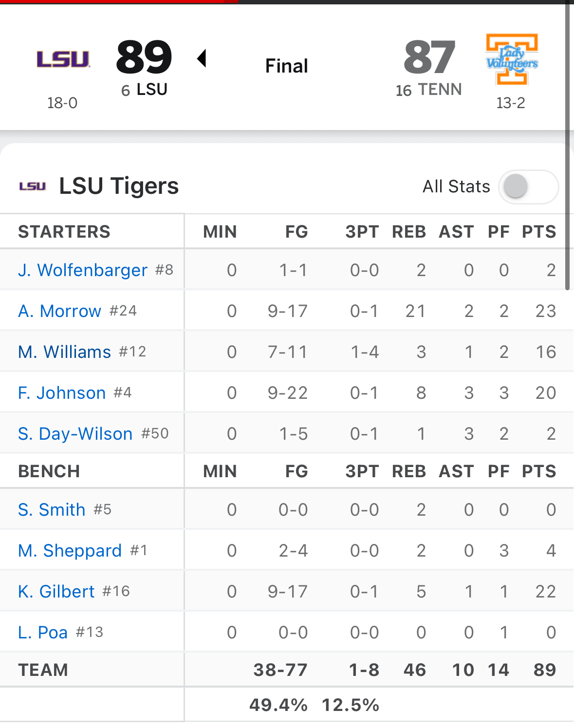Open A. Morrow player profile
Viewport: 574px width, 728px height.
[59, 311]
